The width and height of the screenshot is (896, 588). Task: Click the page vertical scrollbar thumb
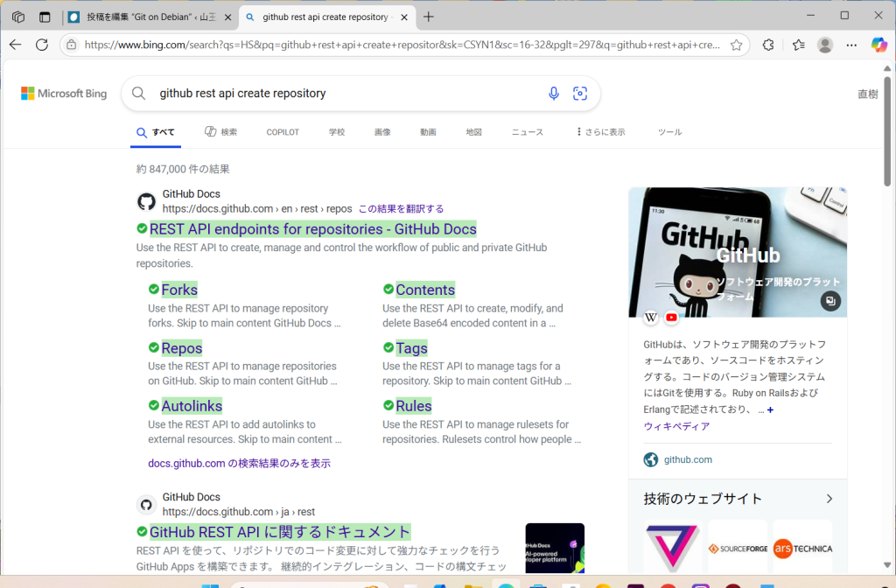coord(887,131)
